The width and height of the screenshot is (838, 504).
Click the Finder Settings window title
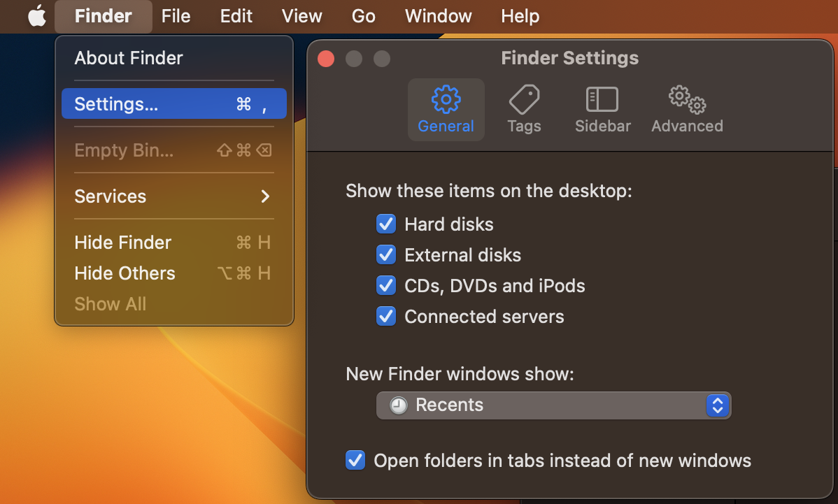(569, 57)
